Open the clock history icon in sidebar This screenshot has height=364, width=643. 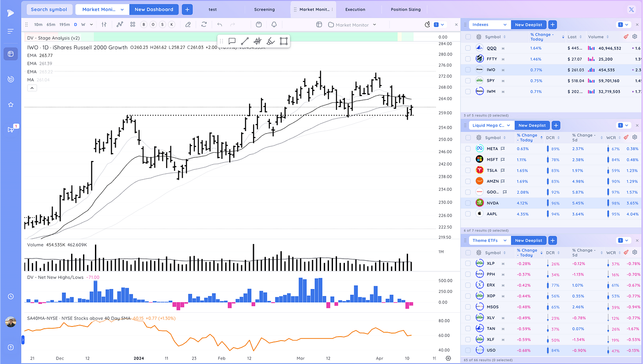11,296
